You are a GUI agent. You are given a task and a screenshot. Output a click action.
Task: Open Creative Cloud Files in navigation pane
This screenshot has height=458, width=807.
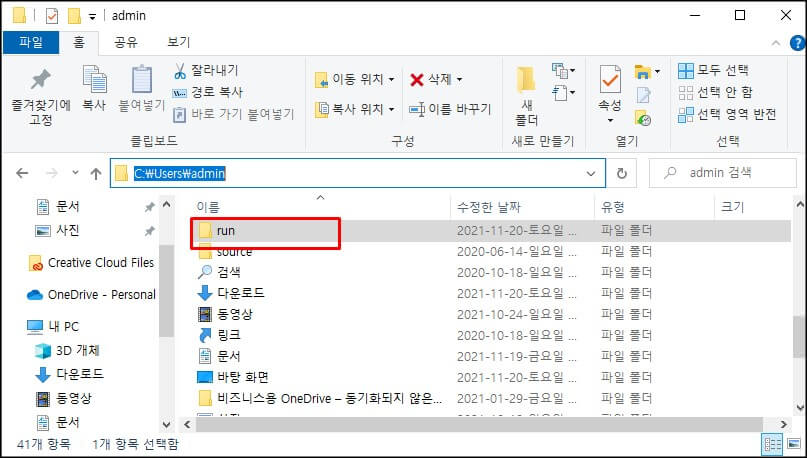pyautogui.click(x=92, y=263)
